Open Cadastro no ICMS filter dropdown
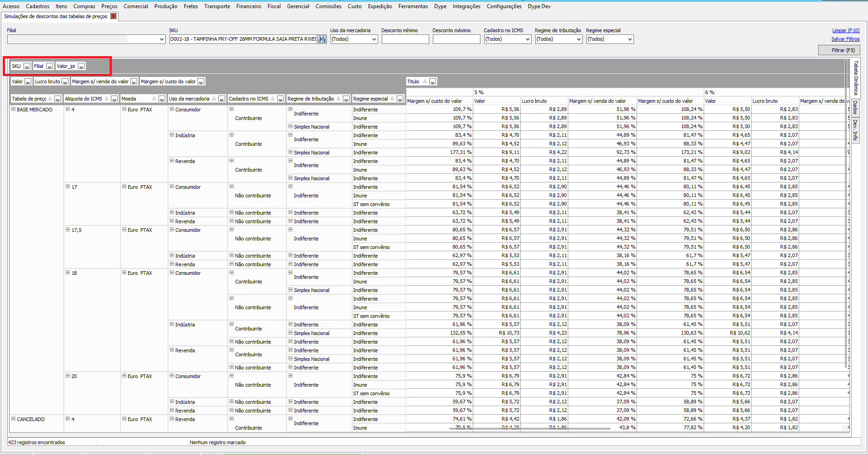 pyautogui.click(x=507, y=39)
